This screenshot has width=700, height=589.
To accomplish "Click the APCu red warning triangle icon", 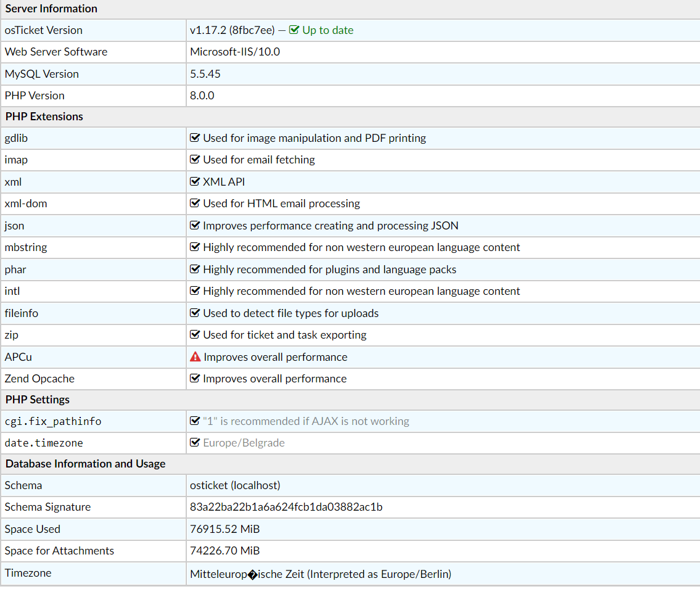I will pos(196,357).
